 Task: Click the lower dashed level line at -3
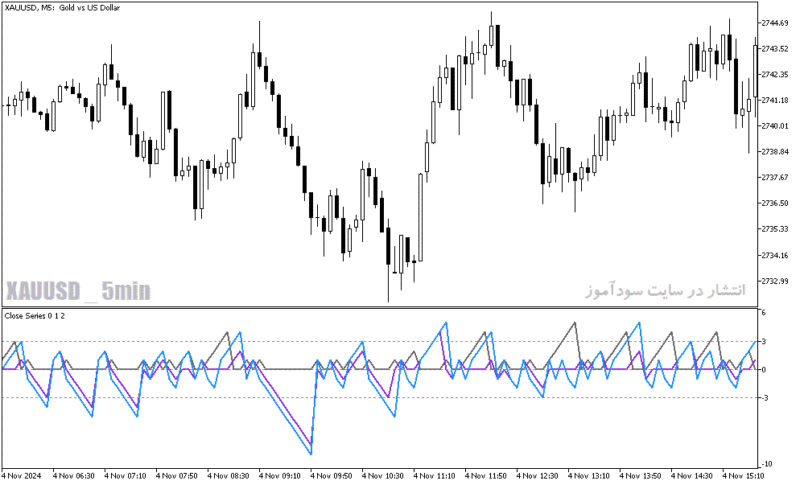pyautogui.click(x=380, y=398)
